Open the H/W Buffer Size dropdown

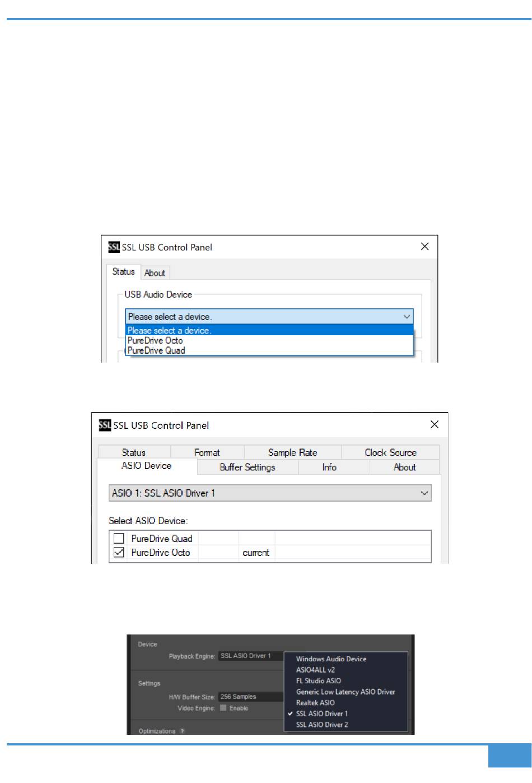pyautogui.click(x=251, y=697)
